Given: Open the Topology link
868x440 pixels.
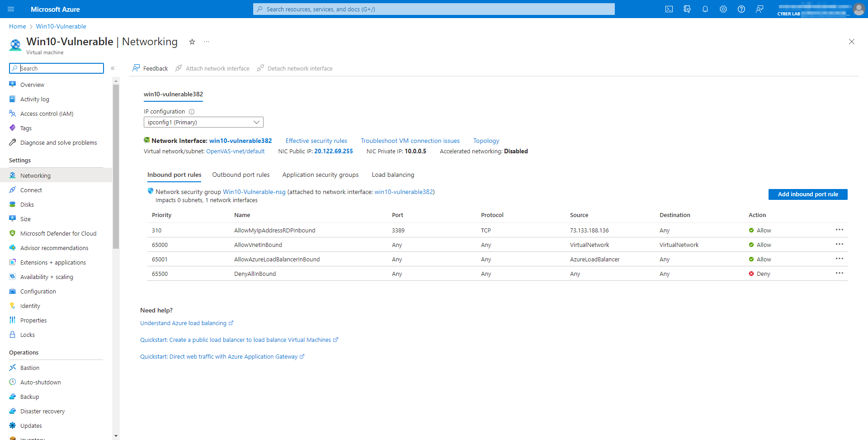Looking at the screenshot, I should pos(486,141).
